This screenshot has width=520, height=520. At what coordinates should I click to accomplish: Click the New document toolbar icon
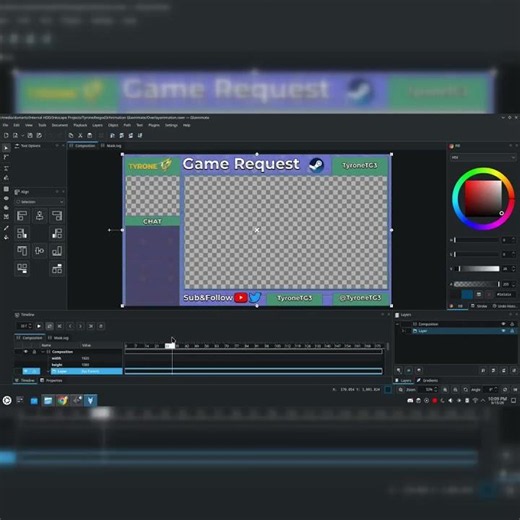(6, 135)
